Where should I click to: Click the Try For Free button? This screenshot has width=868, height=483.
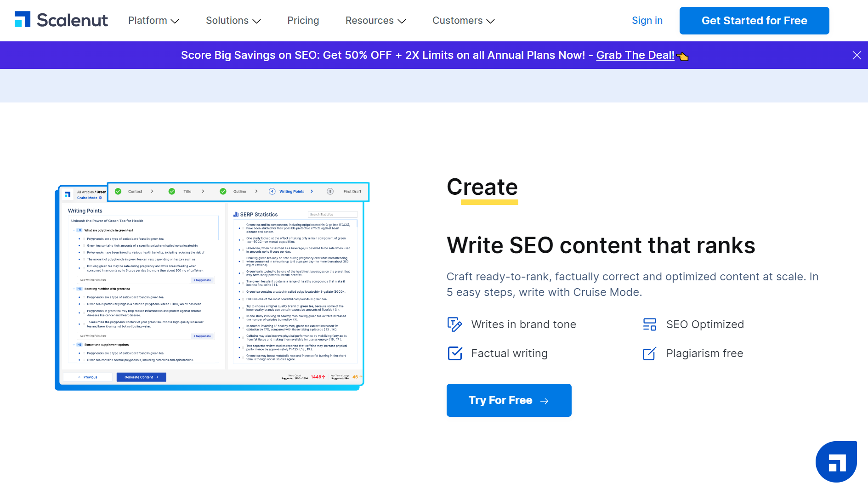point(509,400)
